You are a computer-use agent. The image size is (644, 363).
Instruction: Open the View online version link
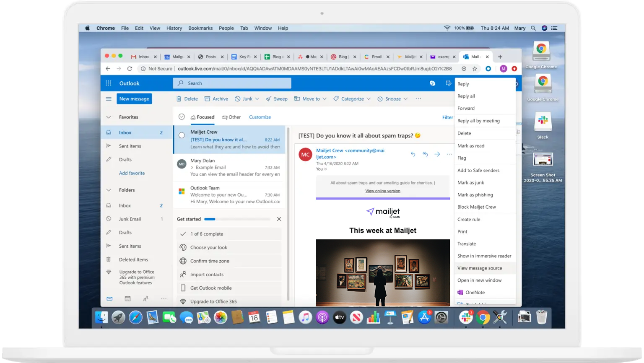383,191
